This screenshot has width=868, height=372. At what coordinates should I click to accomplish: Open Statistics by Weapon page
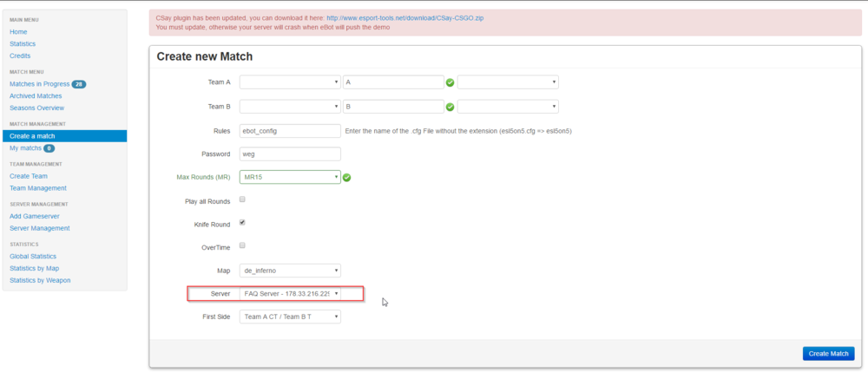click(40, 280)
